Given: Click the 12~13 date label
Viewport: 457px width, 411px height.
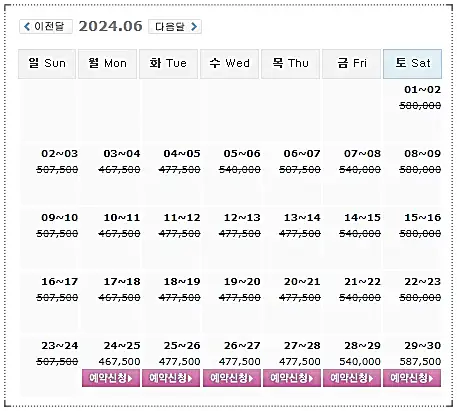Looking at the screenshot, I should pos(242,218).
